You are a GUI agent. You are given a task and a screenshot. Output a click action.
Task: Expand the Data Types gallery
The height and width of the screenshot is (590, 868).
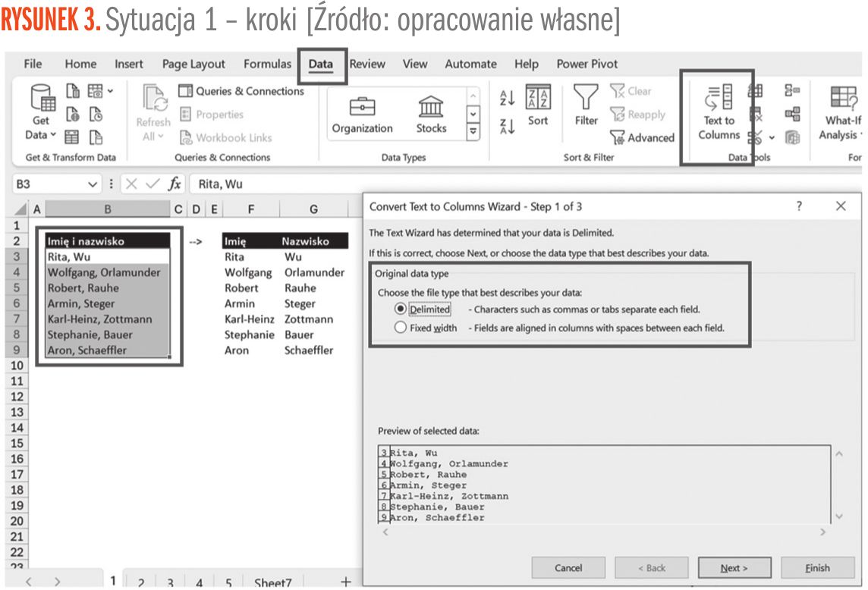[x=473, y=132]
